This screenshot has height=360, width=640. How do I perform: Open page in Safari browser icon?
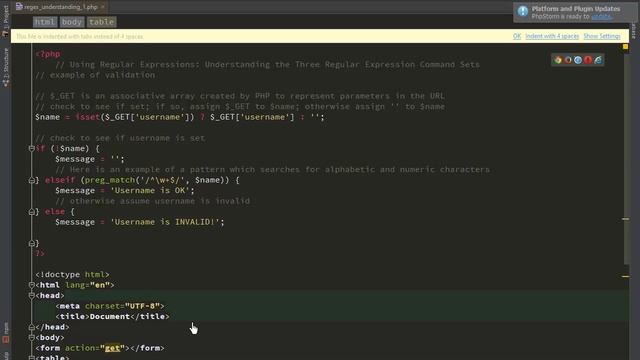pos(578,60)
